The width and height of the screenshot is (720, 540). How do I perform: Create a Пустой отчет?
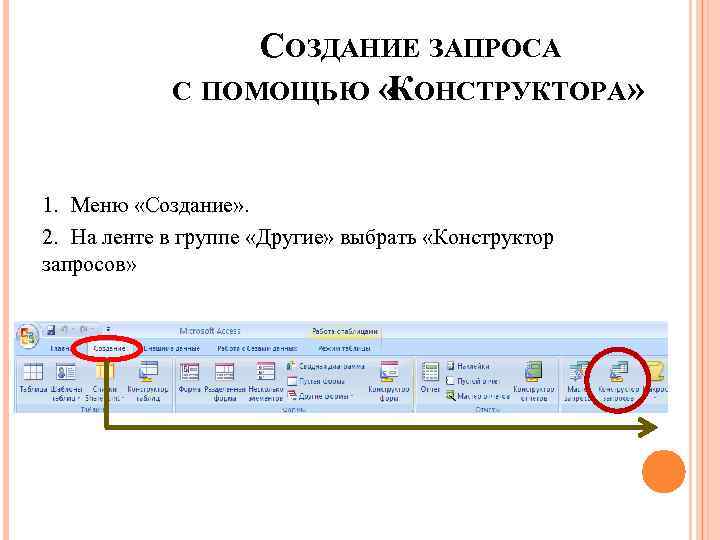tap(473, 381)
